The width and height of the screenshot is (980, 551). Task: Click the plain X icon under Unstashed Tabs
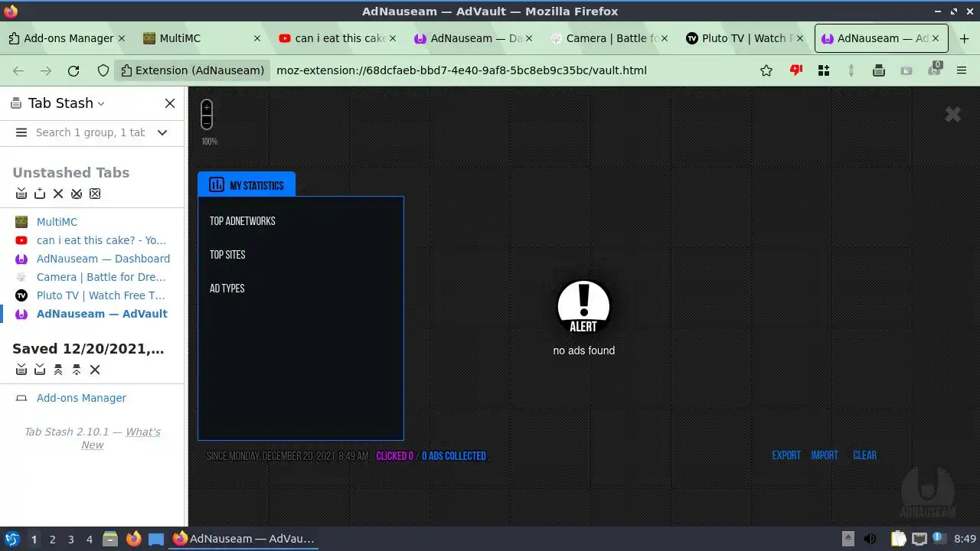(x=58, y=194)
